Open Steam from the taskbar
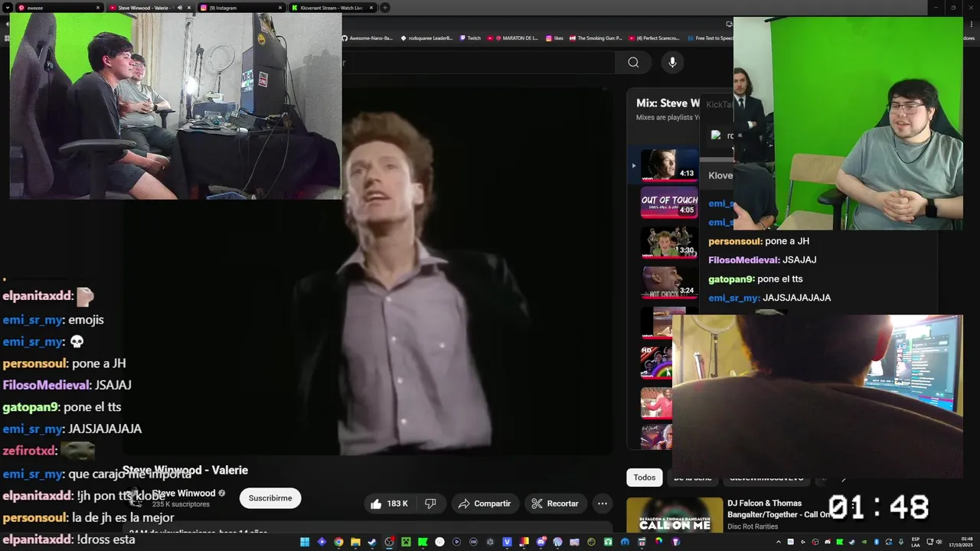Image resolution: width=980 pixels, height=551 pixels. [372, 542]
